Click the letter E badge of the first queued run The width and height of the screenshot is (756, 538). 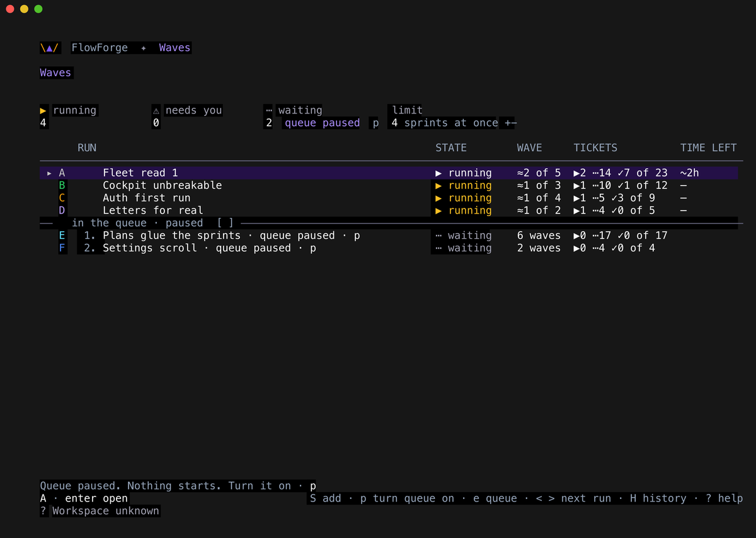(x=62, y=236)
